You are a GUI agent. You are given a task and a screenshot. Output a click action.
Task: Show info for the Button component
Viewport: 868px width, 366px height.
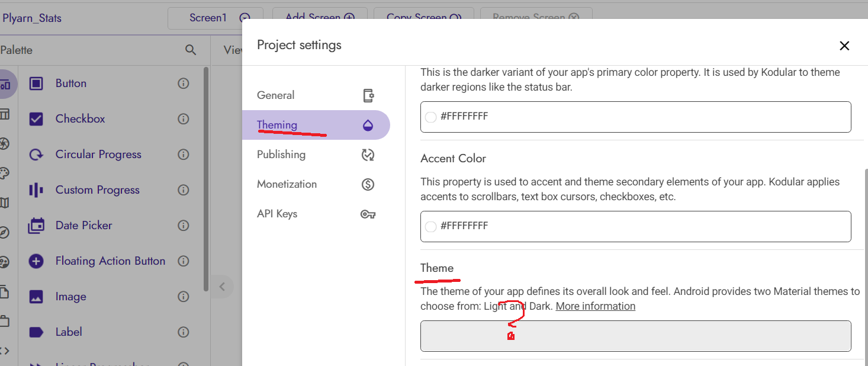[184, 84]
